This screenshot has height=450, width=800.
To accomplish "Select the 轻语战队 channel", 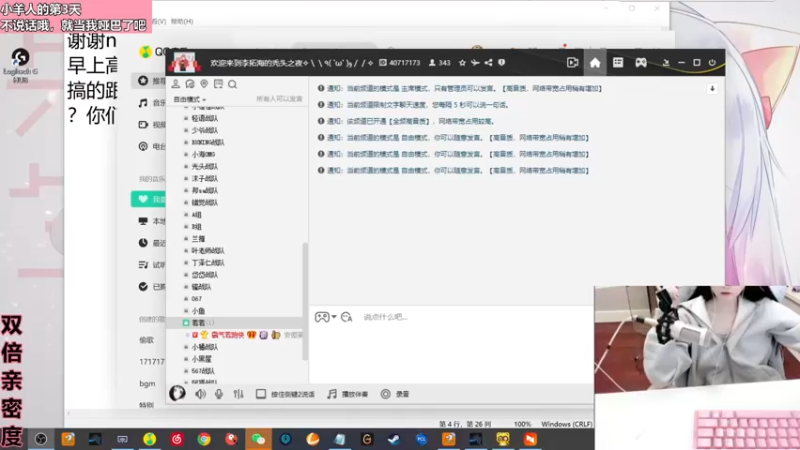I will pyautogui.click(x=205, y=118).
